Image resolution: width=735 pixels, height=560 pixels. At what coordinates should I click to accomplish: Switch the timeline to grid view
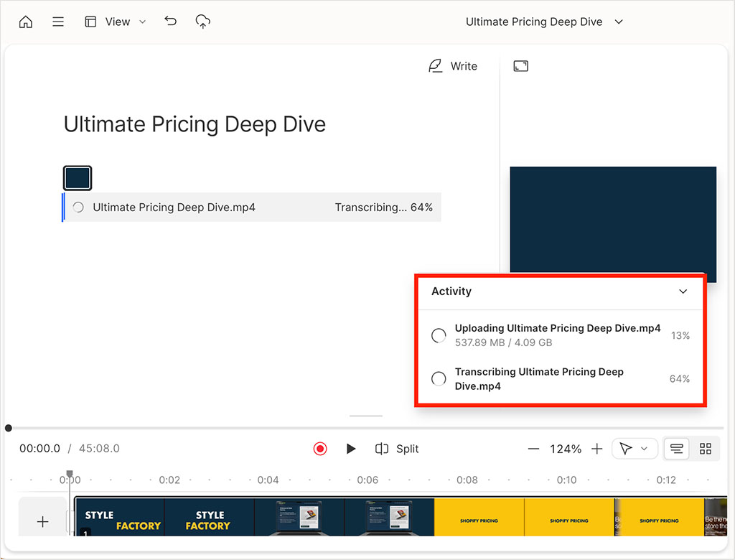706,448
